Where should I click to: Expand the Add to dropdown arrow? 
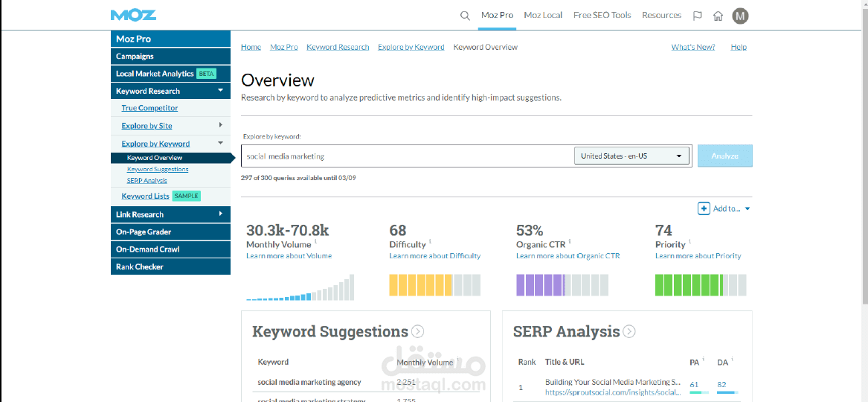[x=747, y=208]
